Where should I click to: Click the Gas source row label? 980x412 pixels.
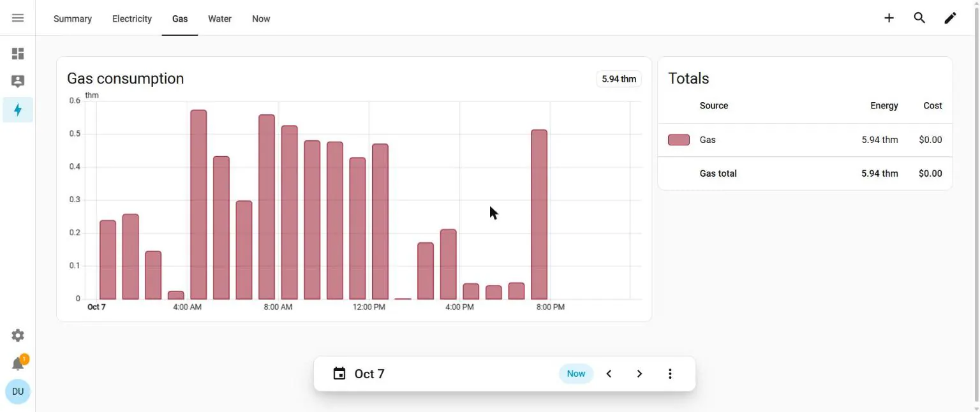[x=708, y=140]
